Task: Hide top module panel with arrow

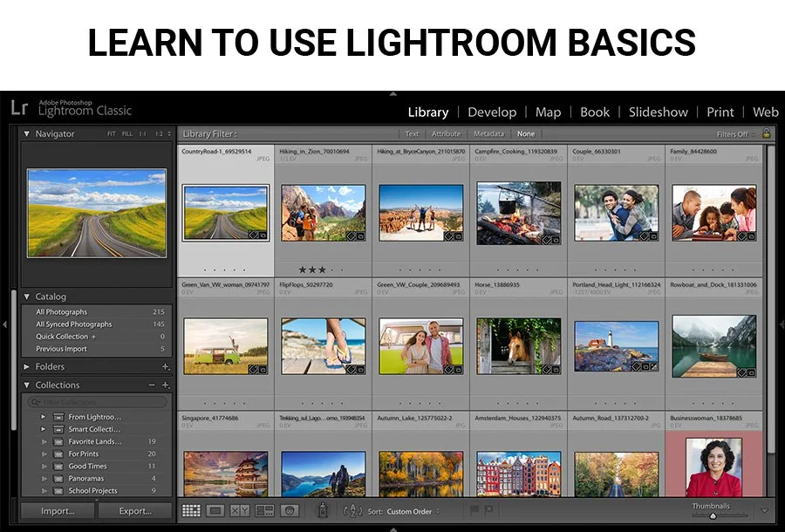Action: (x=393, y=93)
